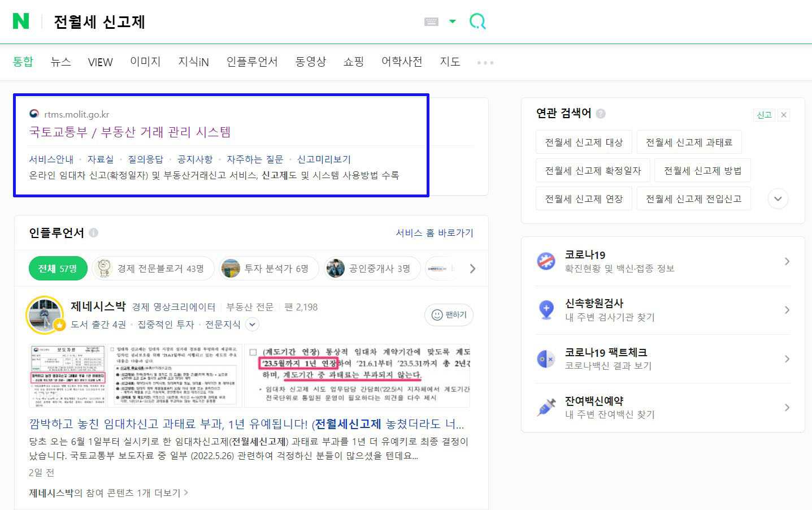The height and width of the screenshot is (510, 812).
Task: Switch to the 이미지 tab
Action: coord(145,62)
